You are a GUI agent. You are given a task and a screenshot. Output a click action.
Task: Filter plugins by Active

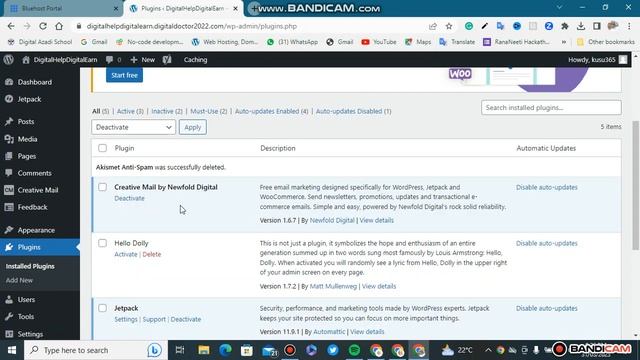tap(130, 111)
